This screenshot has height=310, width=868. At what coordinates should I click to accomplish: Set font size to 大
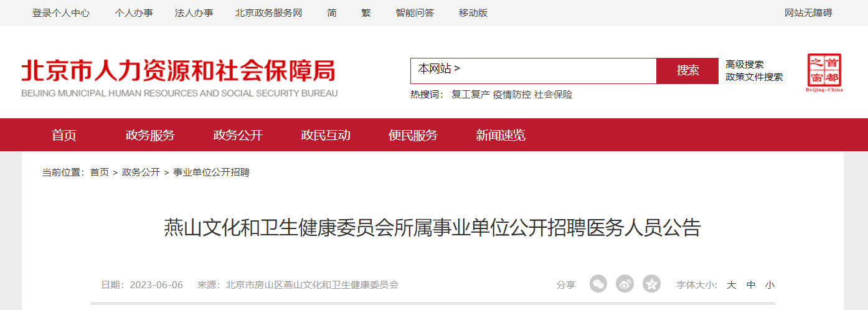[x=732, y=285]
